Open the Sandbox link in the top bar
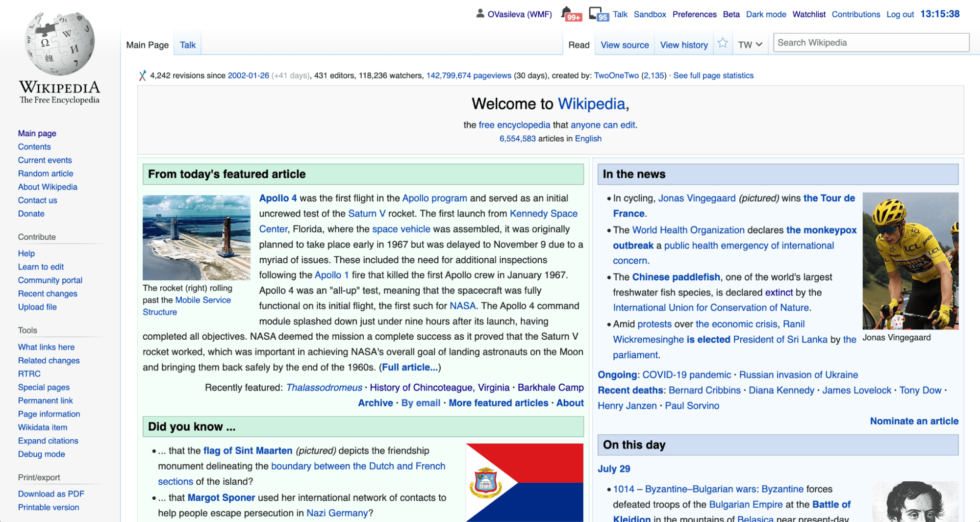Image resolution: width=980 pixels, height=522 pixels. [650, 14]
